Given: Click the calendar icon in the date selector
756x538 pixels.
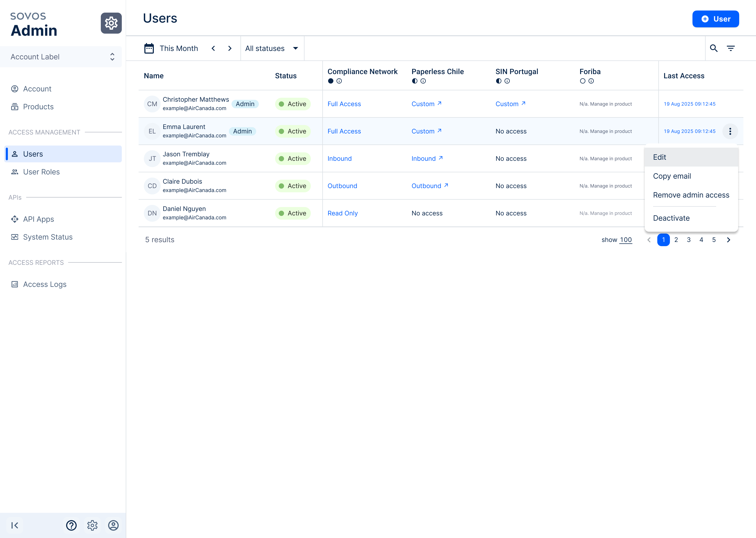Looking at the screenshot, I should (149, 48).
